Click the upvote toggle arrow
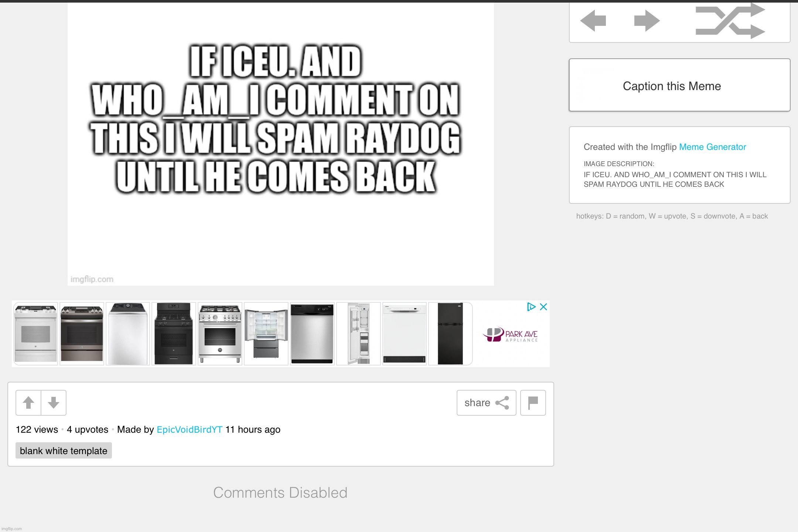This screenshot has height=532, width=798. tap(28, 402)
